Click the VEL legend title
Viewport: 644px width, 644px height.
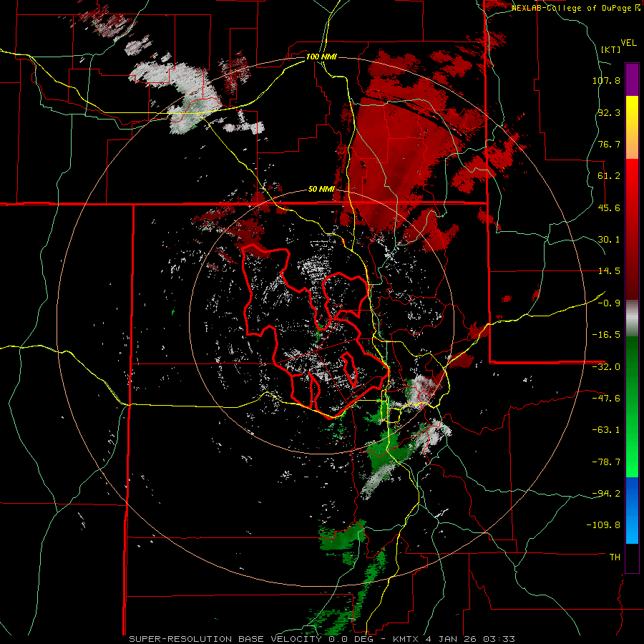point(628,43)
